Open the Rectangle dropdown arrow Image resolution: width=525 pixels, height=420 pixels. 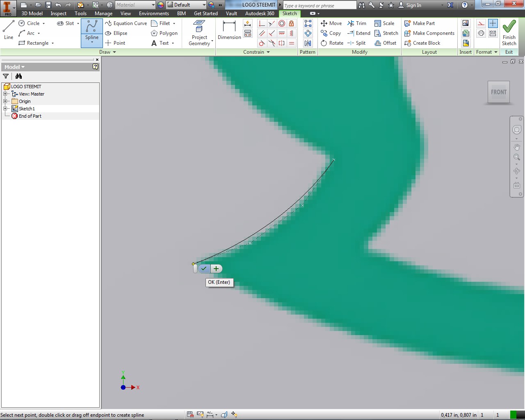[52, 43]
